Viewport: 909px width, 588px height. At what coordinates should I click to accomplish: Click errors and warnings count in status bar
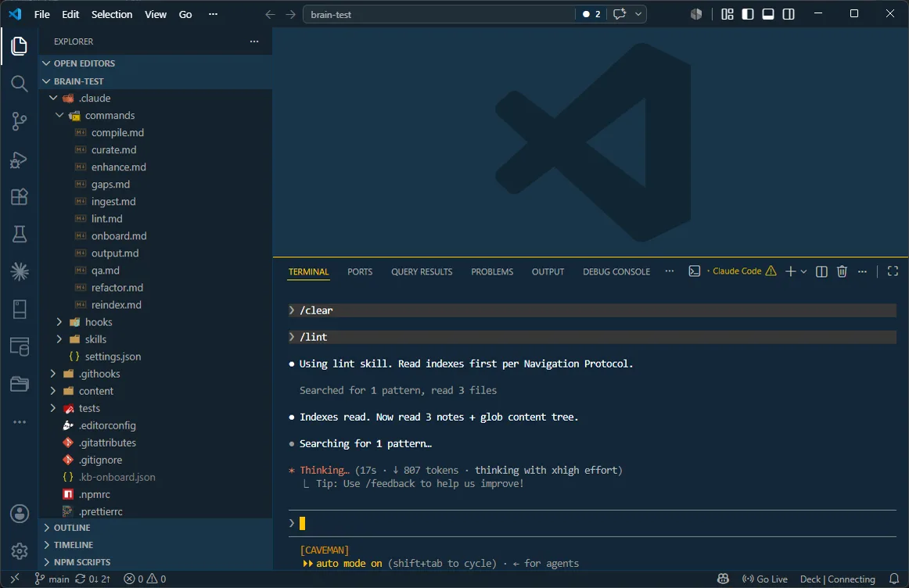click(145, 579)
